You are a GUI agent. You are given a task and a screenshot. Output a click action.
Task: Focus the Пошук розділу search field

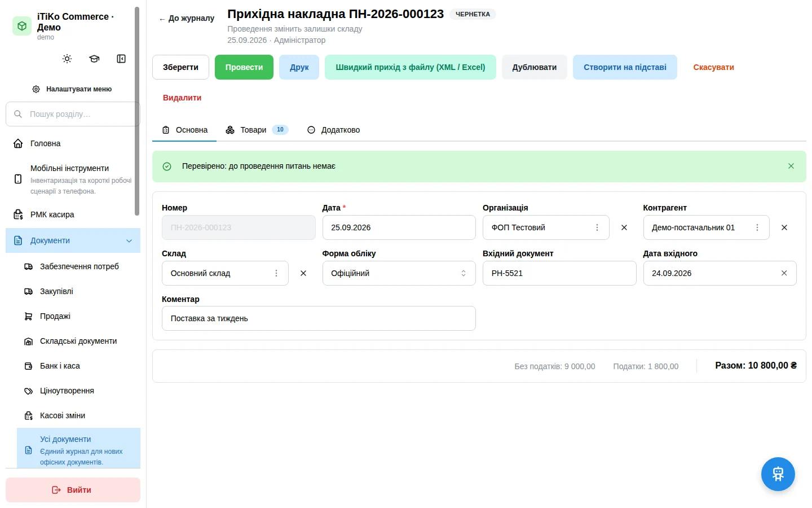[73, 114]
